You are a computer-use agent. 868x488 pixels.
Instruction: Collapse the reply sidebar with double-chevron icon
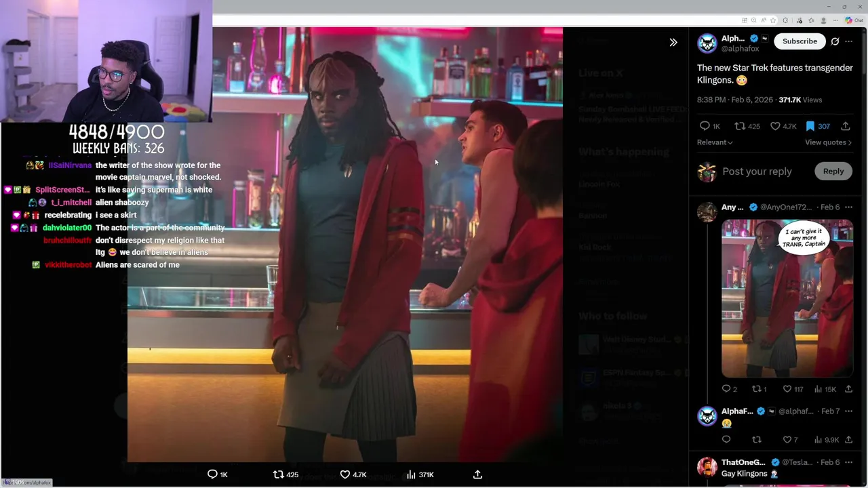(673, 42)
